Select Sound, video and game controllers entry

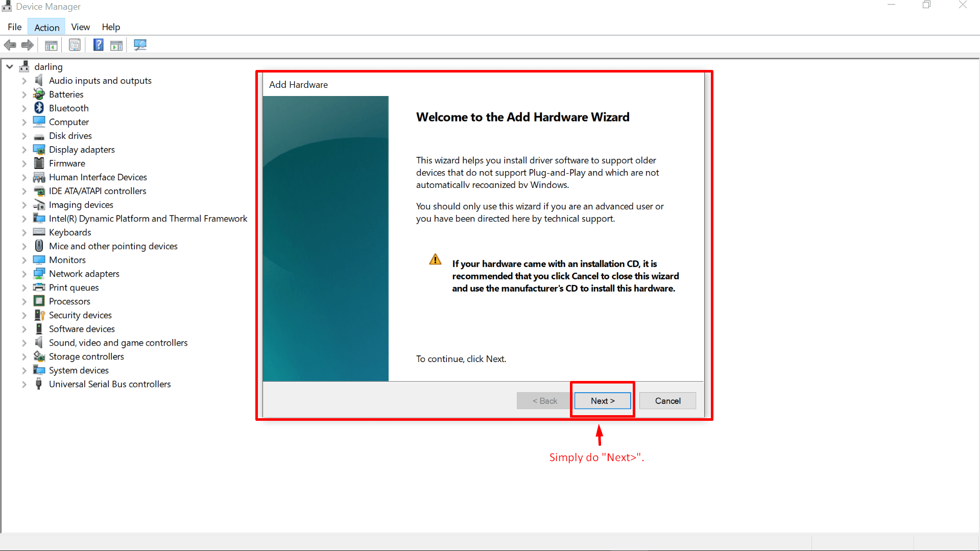[x=118, y=343]
